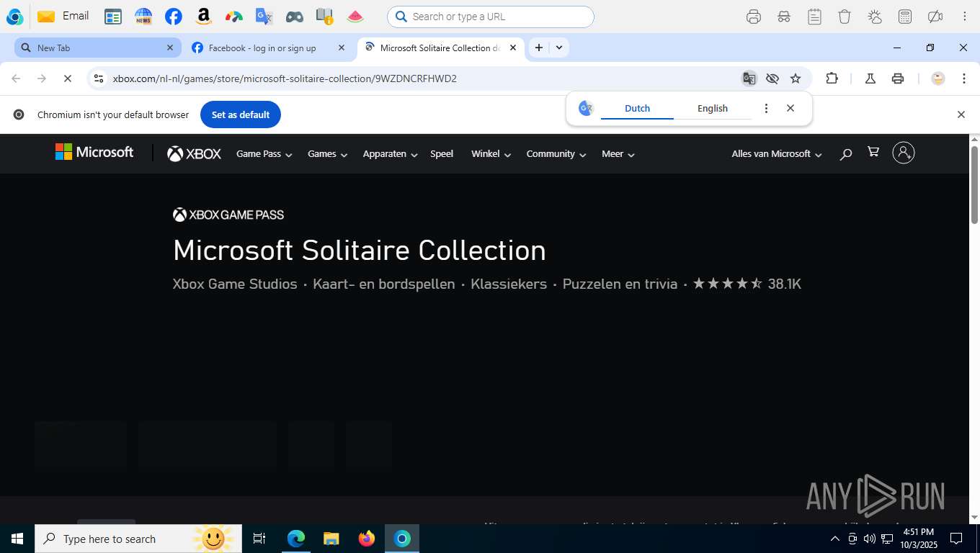Open a new tab with plus button

point(538,48)
